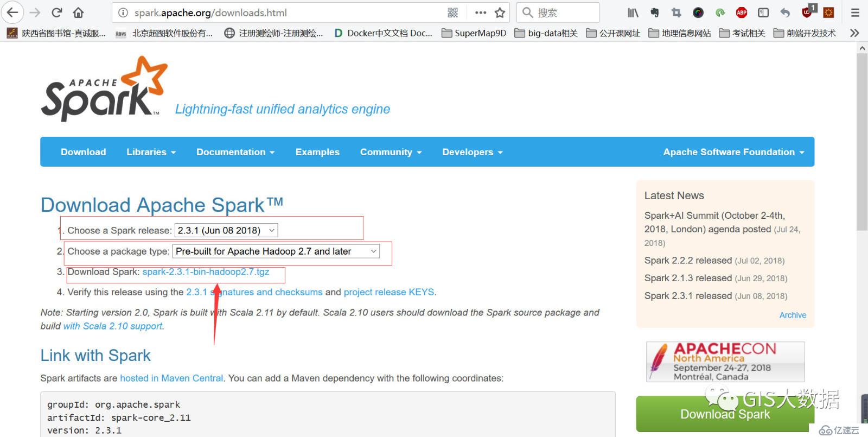Open the Spark release version dropdown
This screenshot has width=868, height=437.
coord(226,230)
